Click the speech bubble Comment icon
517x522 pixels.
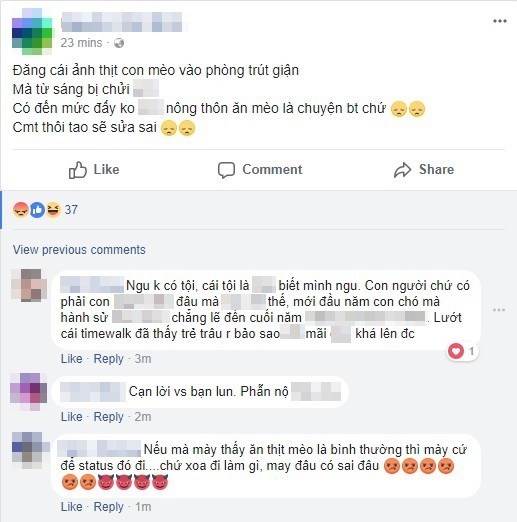(226, 170)
